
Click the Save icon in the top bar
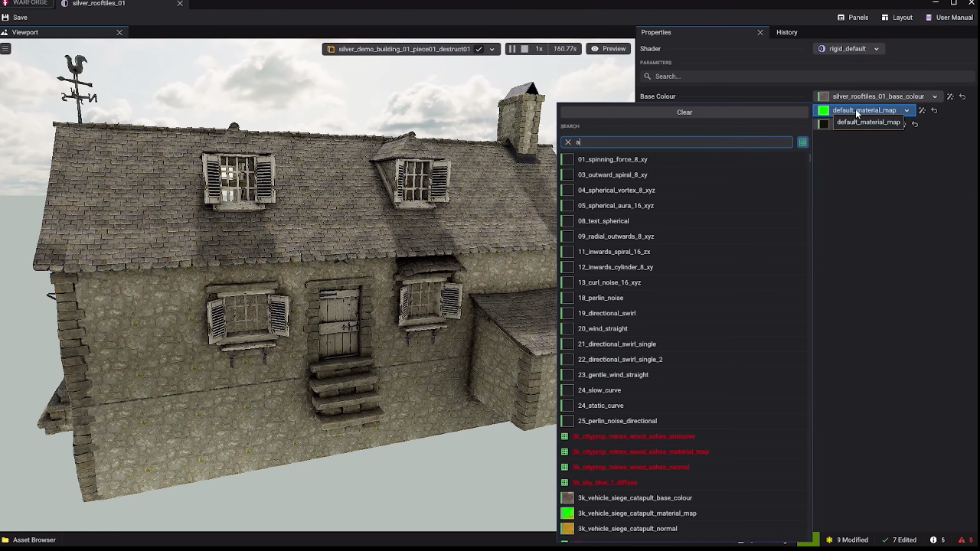click(5, 18)
